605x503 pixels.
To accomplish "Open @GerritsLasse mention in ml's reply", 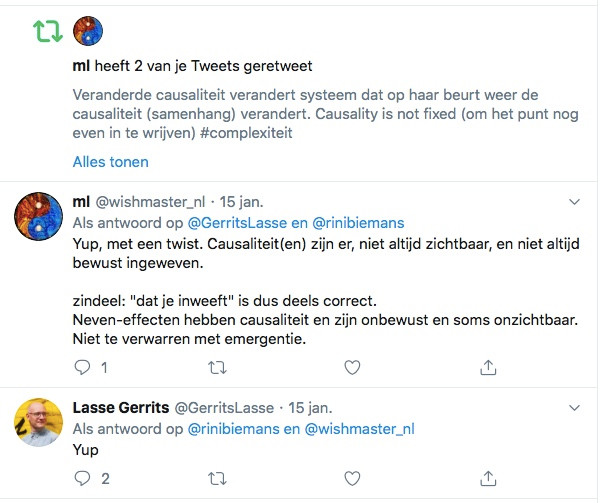I will click(x=237, y=223).
